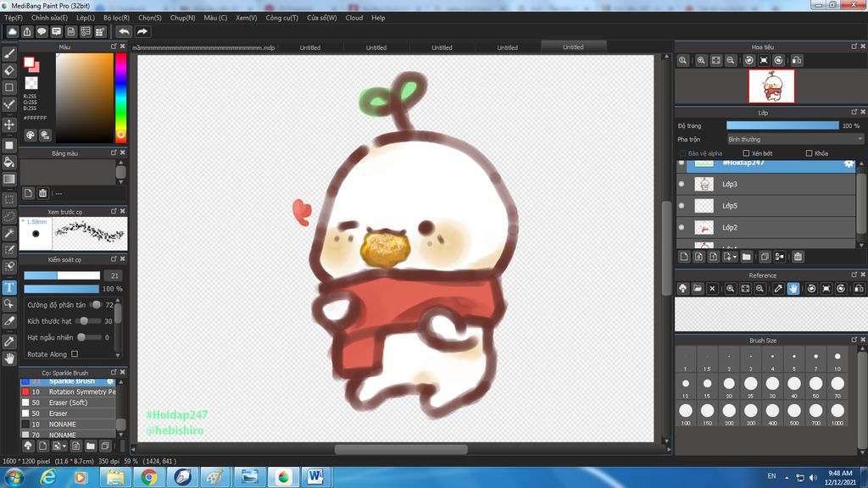Select the Move tool
Viewport: 868px width, 488px height.
[8, 125]
